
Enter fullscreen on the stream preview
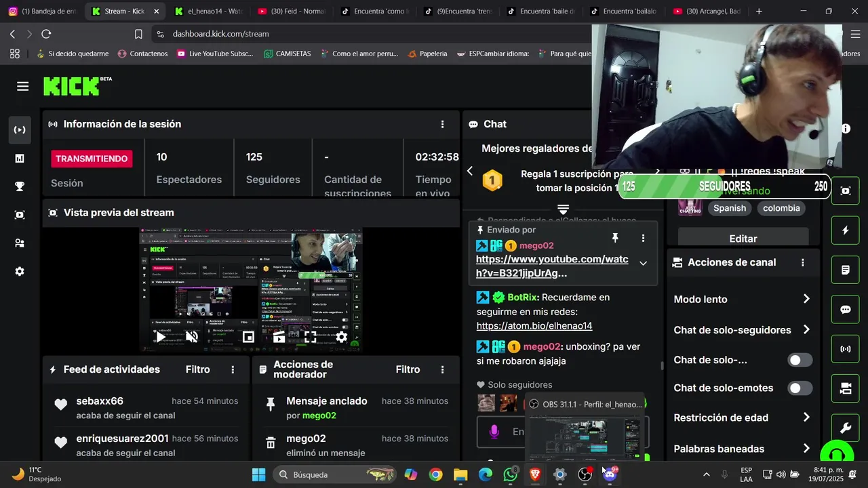[310, 337]
